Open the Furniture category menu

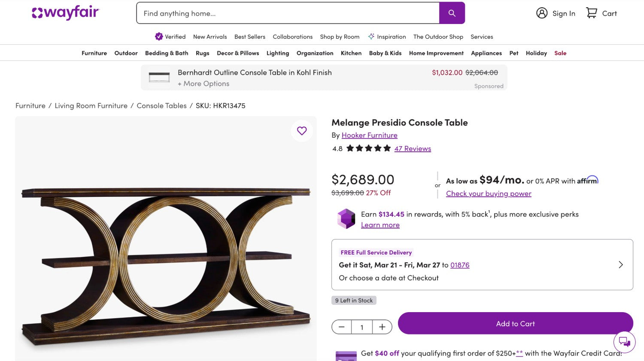(x=94, y=53)
